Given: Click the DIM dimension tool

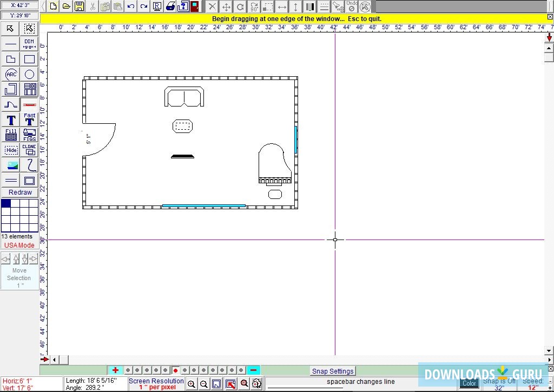Looking at the screenshot, I should coord(29,44).
